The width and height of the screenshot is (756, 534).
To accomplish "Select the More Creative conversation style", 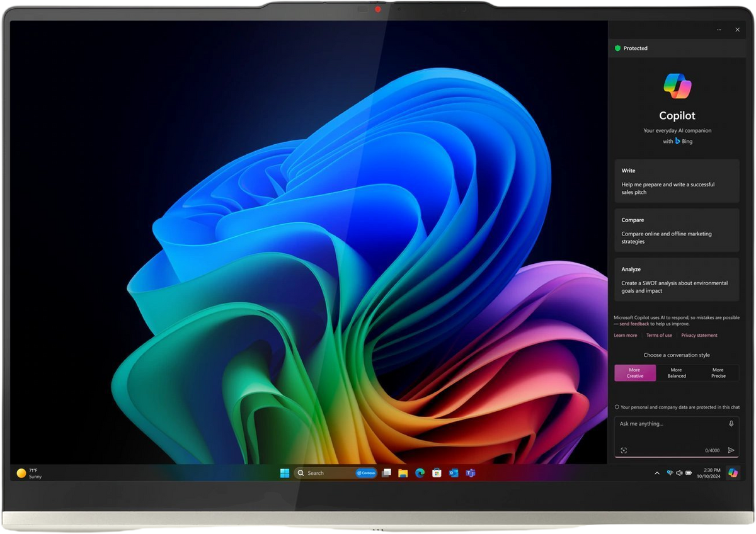I will 635,373.
